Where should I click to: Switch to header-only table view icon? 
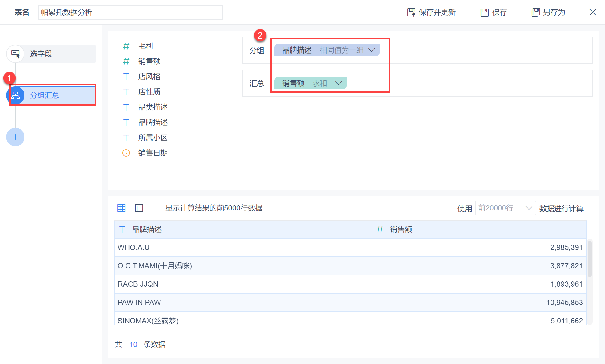(x=139, y=208)
